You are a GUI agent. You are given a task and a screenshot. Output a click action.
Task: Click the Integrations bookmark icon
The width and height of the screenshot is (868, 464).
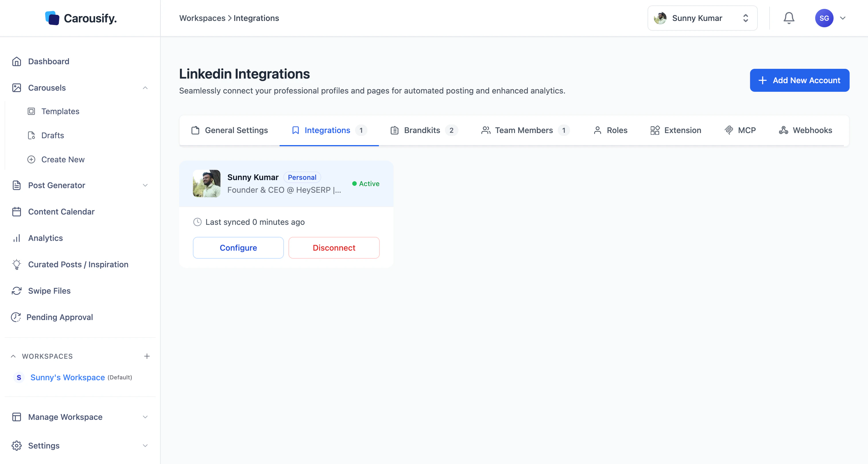tap(296, 130)
